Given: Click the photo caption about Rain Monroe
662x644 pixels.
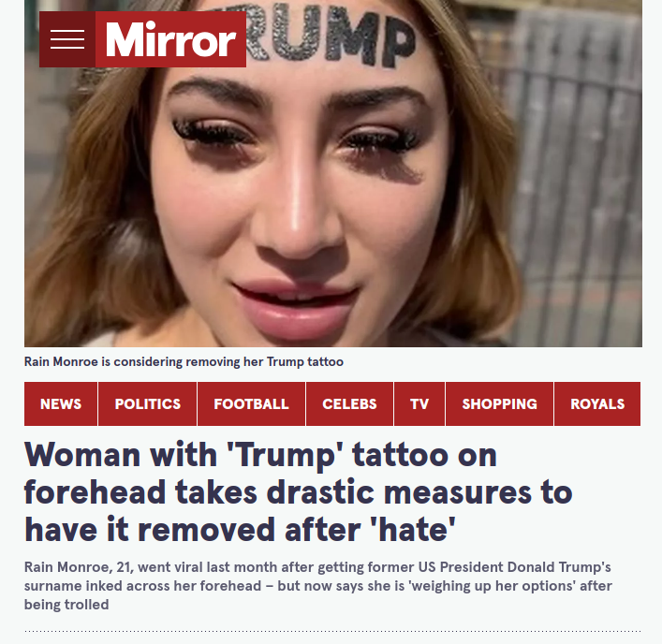Looking at the screenshot, I should point(184,361).
